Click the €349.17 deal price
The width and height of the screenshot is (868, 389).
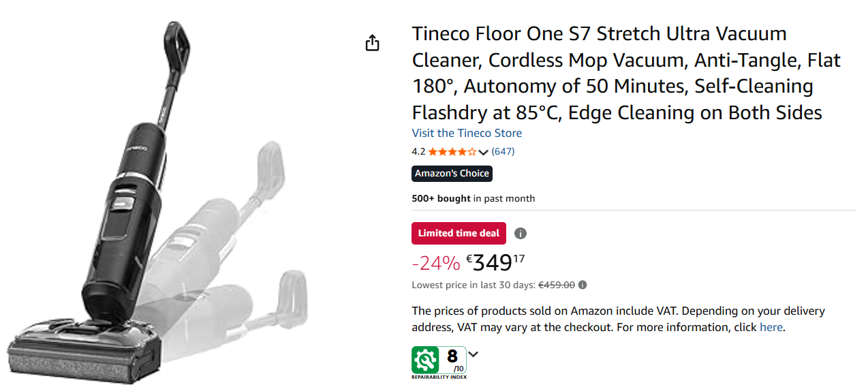495,262
